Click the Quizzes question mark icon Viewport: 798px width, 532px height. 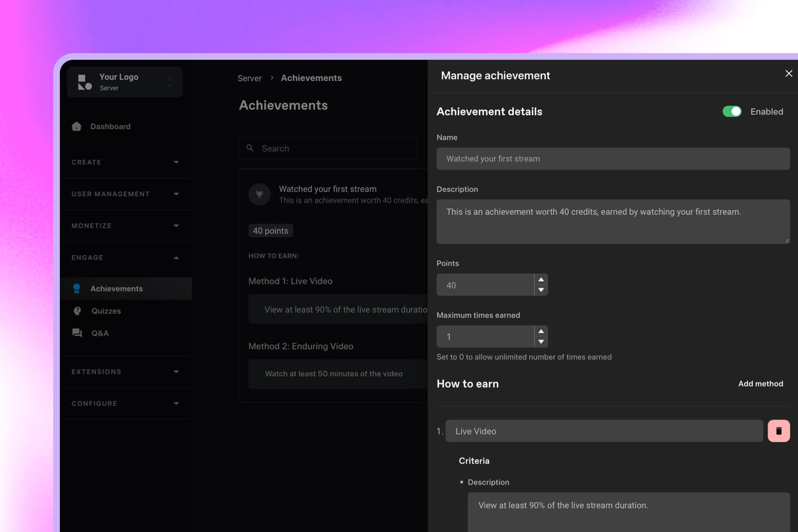click(x=77, y=311)
